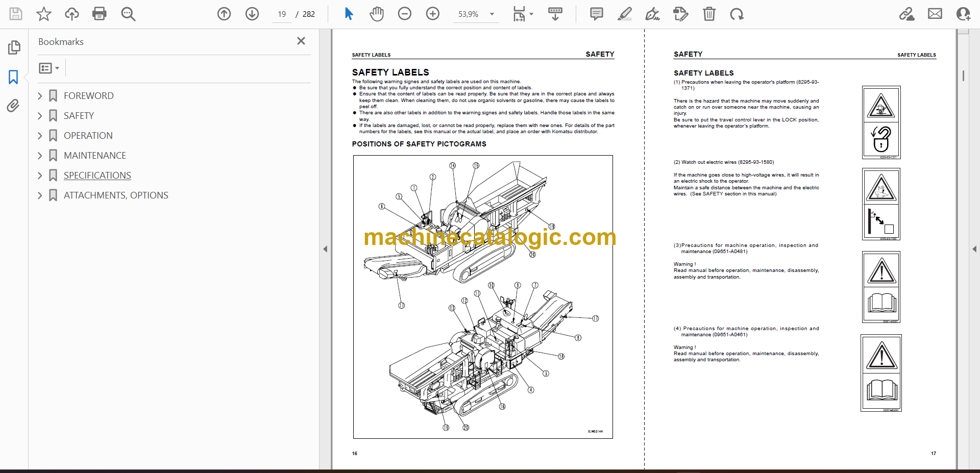Screen dimensions: 980x473
Task: Open the share with others person icon
Action: tap(963, 14)
